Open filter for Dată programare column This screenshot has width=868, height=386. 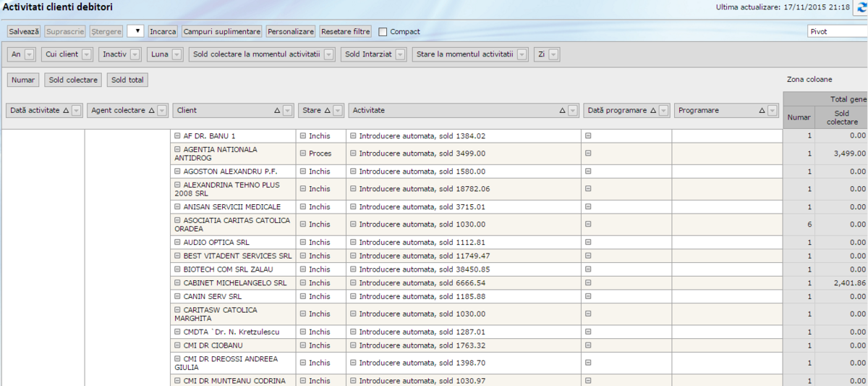pyautogui.click(x=663, y=111)
